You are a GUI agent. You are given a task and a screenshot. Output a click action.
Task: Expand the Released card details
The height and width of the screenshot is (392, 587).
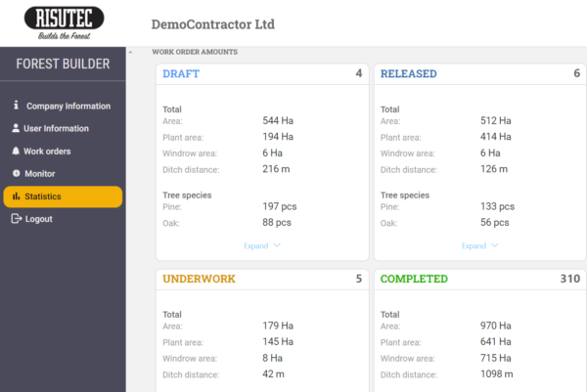tap(479, 245)
